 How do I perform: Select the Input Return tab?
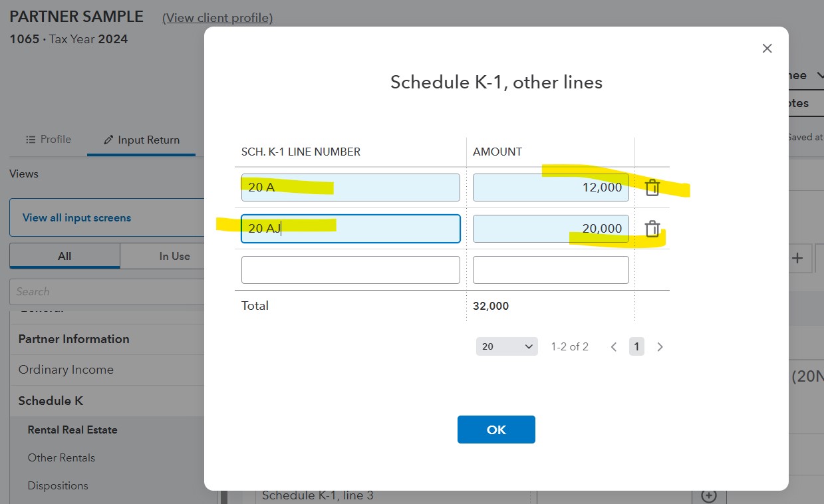click(142, 139)
